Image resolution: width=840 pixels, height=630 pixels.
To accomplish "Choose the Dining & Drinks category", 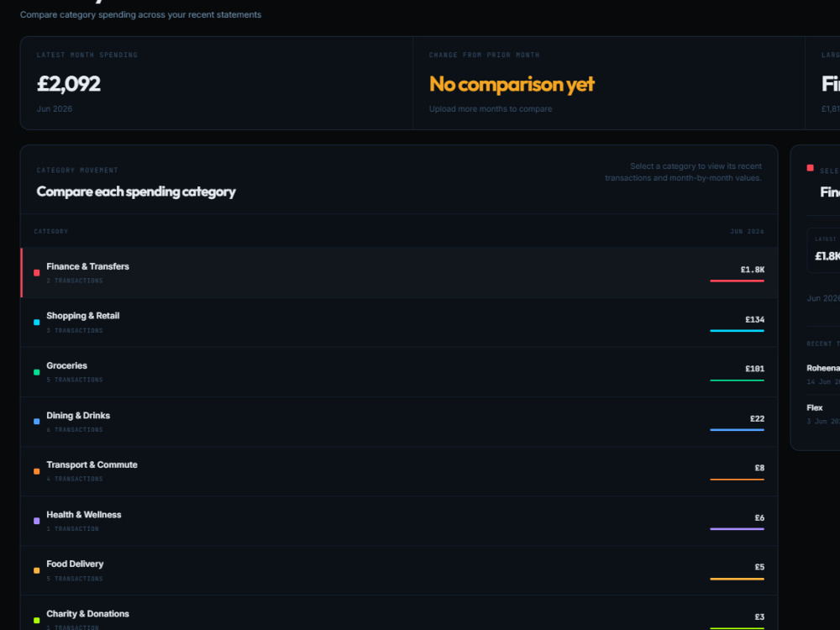I will click(x=399, y=422).
